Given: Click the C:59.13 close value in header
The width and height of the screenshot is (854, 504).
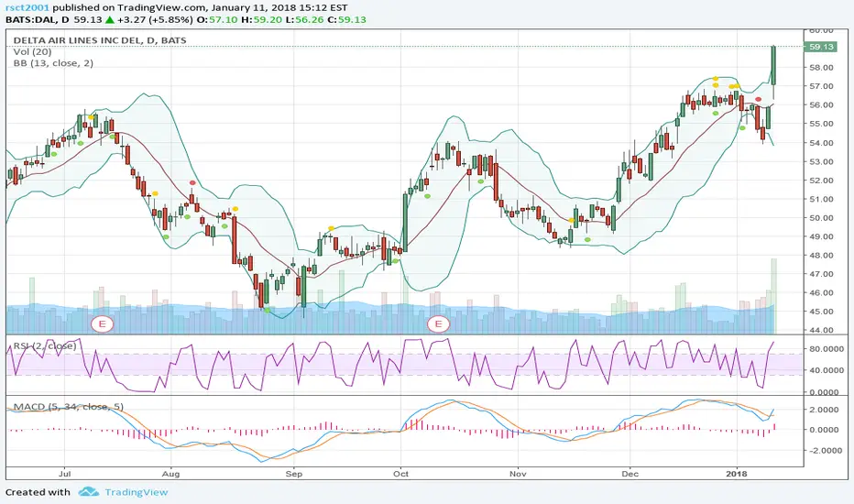Looking at the screenshot, I should coord(346,19).
